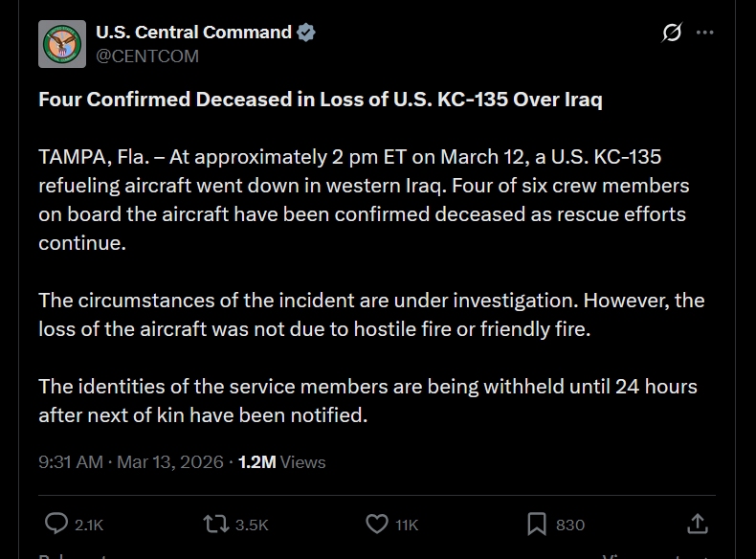Screen dimensions: 756x559
Task: Open the share options icon
Action: coord(698,524)
